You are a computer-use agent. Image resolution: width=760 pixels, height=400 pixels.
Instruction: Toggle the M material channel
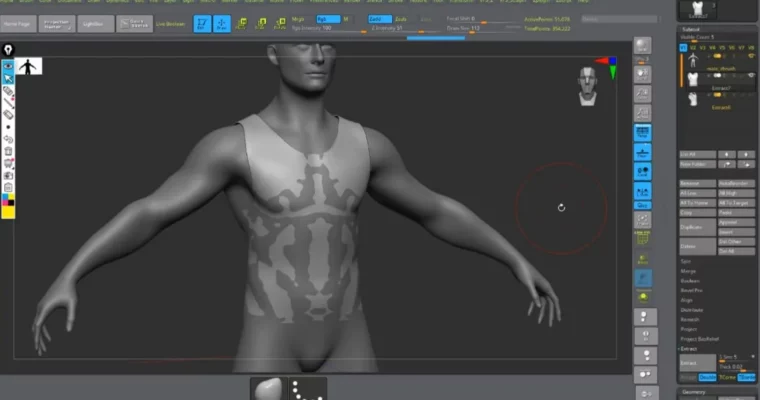346,19
